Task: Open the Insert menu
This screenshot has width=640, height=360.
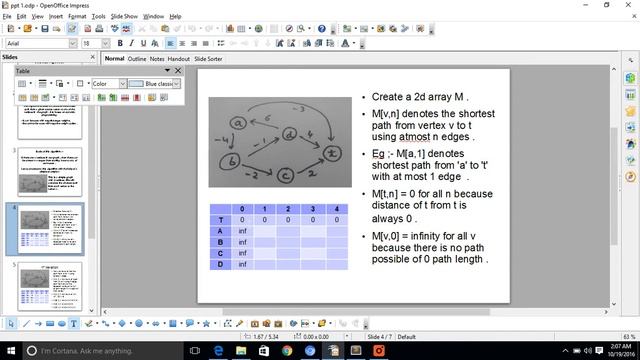Action: (x=56, y=16)
